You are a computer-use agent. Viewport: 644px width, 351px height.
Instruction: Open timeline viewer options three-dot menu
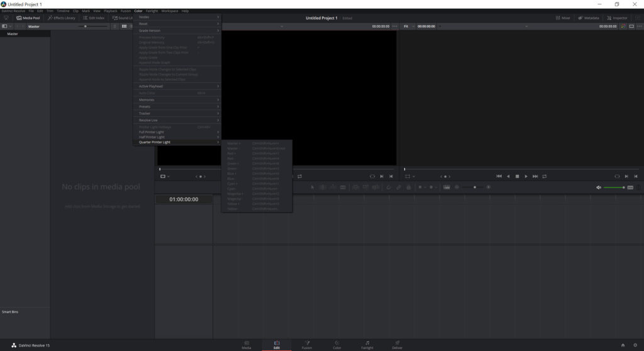pyautogui.click(x=640, y=26)
